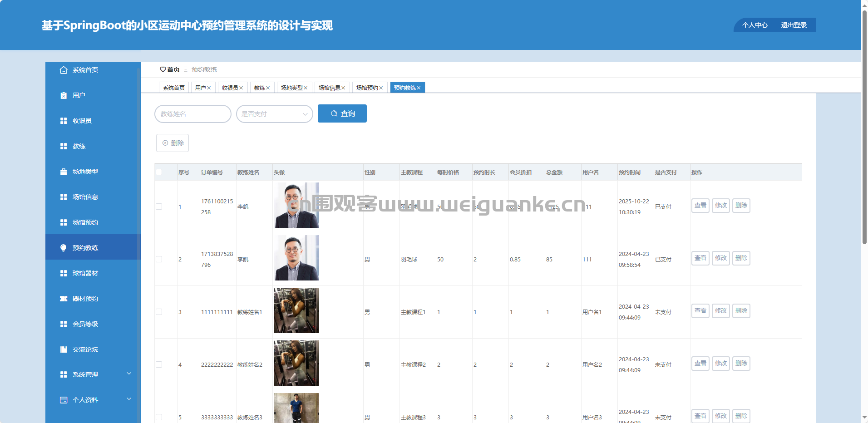The width and height of the screenshot is (868, 423).
Task: Click 退出登录 in the top right
Action: pyautogui.click(x=794, y=25)
